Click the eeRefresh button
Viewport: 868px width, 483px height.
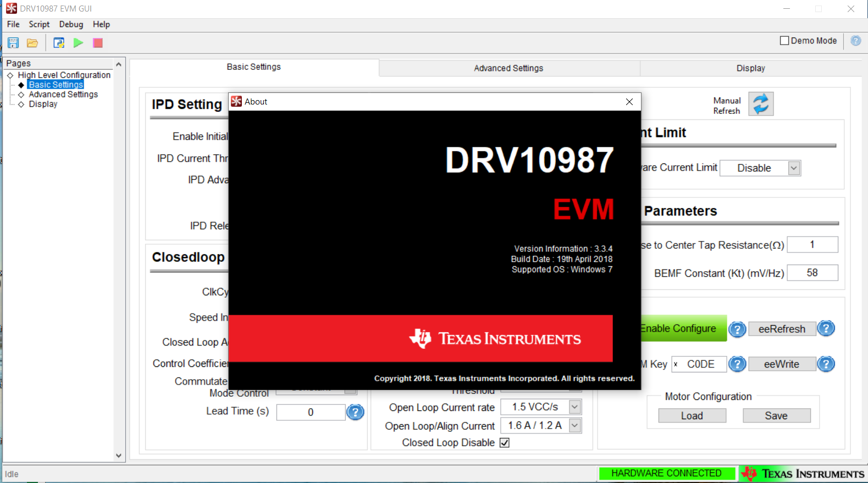pos(782,329)
